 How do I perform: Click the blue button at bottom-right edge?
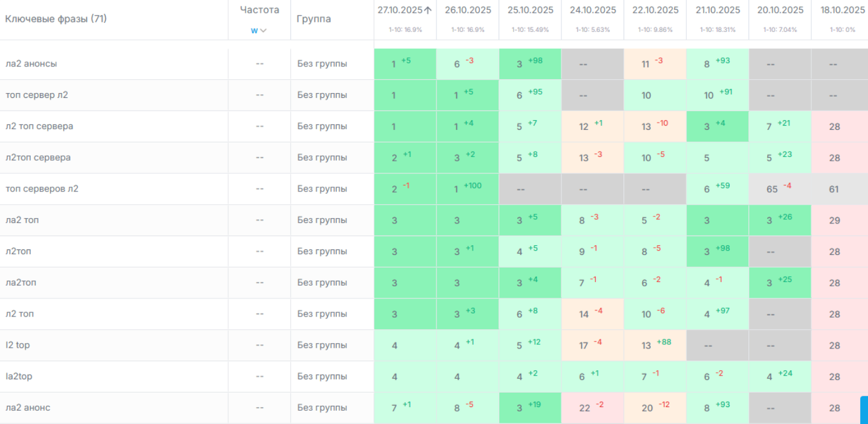(x=864, y=410)
